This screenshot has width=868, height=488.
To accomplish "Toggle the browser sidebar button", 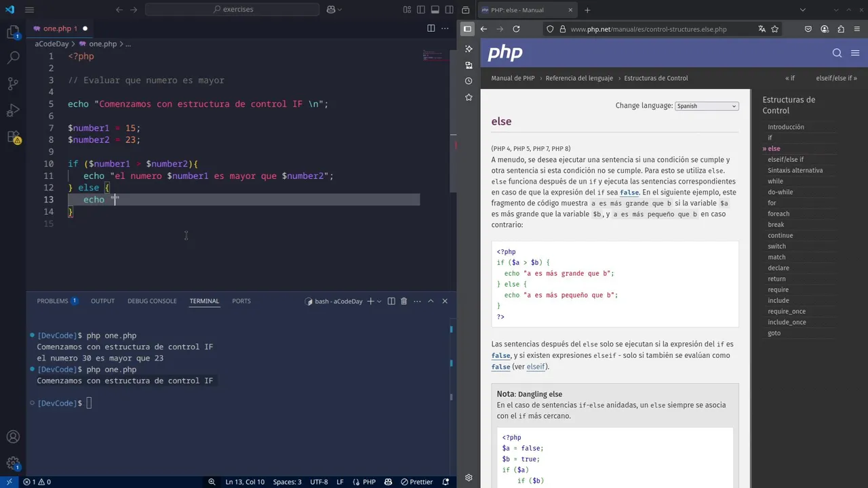I will 467,29.
